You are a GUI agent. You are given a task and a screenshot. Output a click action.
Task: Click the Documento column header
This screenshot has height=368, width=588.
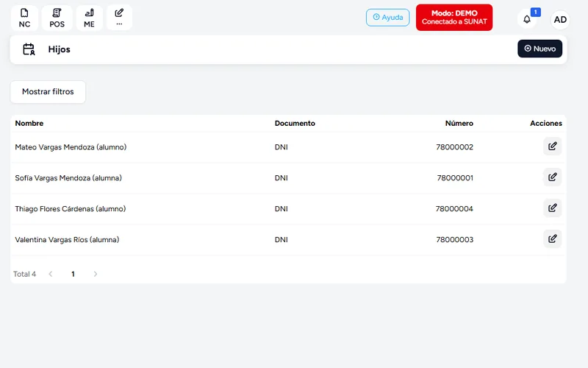click(x=295, y=123)
